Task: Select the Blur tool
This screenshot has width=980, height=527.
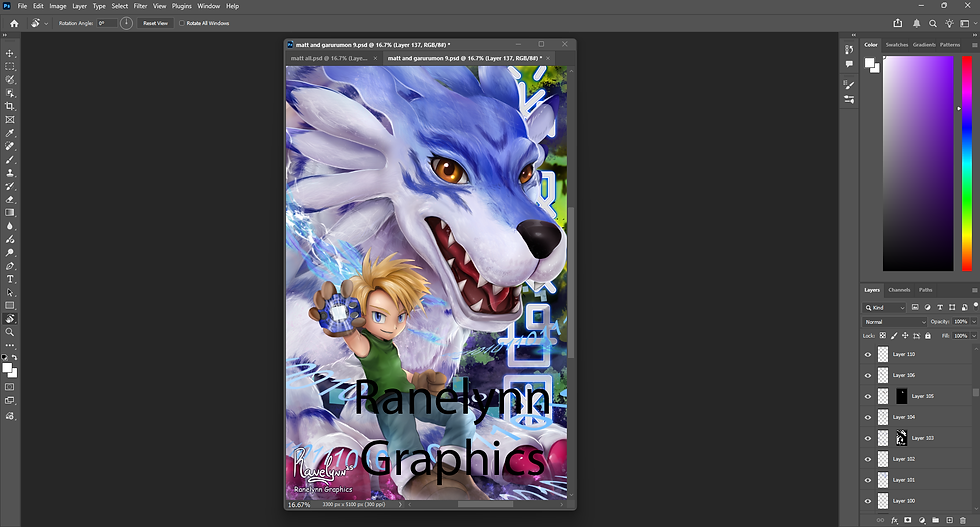Action: click(10, 226)
